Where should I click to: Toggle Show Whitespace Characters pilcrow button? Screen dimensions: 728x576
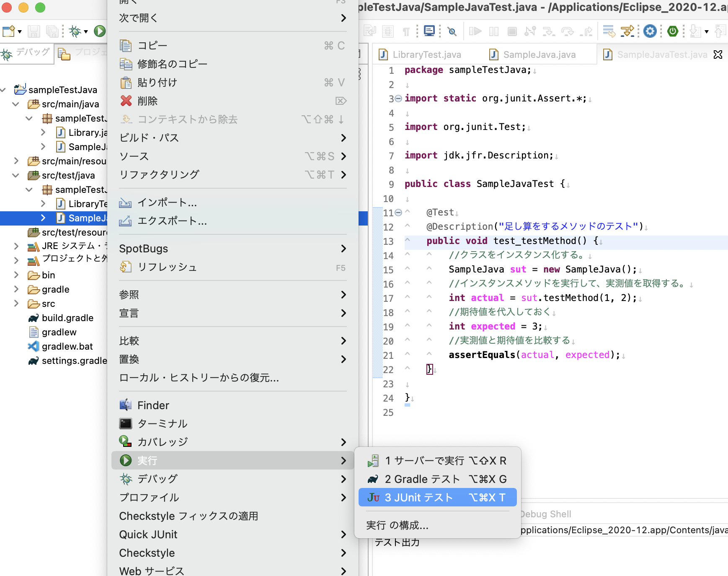406,31
